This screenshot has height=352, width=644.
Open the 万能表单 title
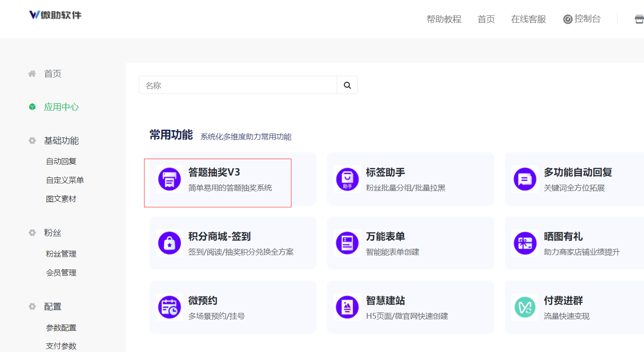pos(385,236)
